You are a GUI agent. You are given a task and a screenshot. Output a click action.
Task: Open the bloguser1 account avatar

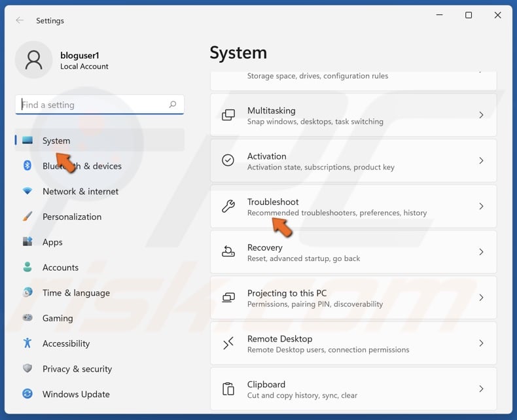(33, 60)
